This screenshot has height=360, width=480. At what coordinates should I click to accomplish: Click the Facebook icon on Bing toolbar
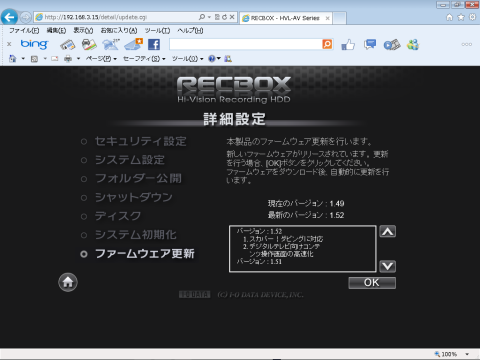coord(154,45)
